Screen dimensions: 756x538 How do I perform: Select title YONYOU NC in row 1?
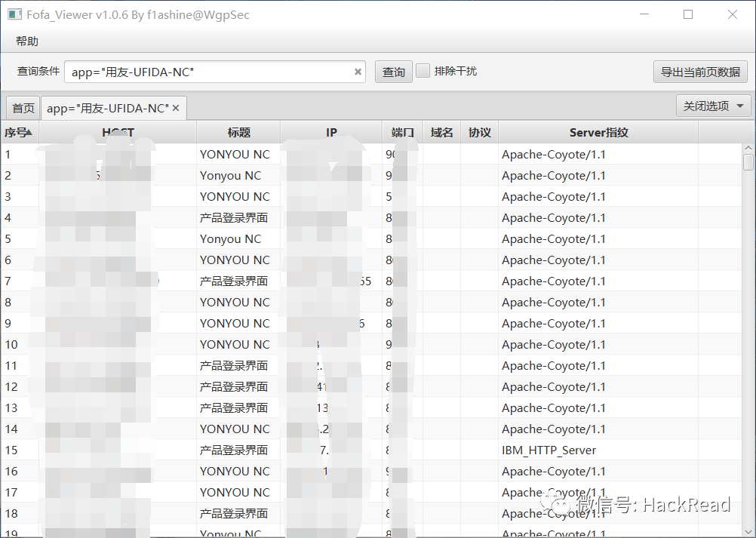pos(235,154)
